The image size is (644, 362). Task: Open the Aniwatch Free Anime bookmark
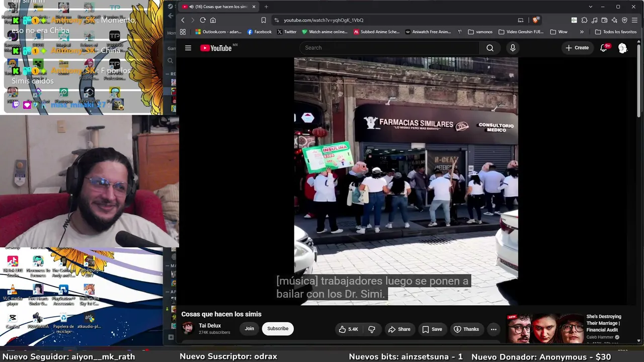point(428,32)
